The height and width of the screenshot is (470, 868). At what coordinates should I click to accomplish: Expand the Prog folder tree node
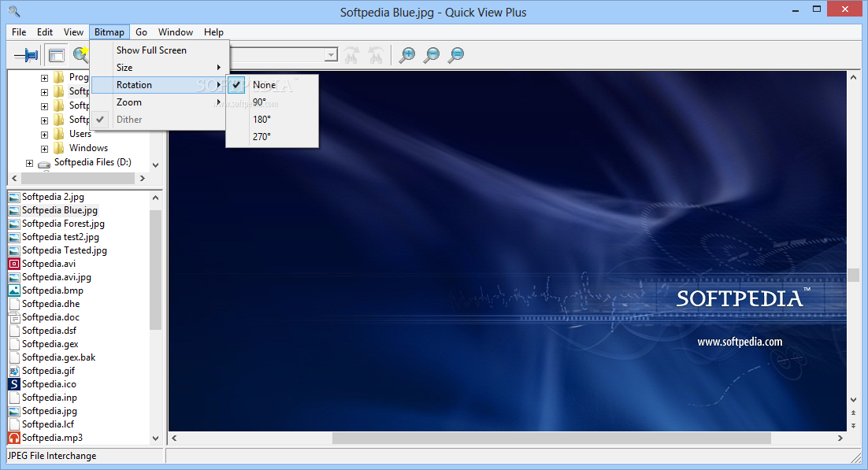(44, 78)
